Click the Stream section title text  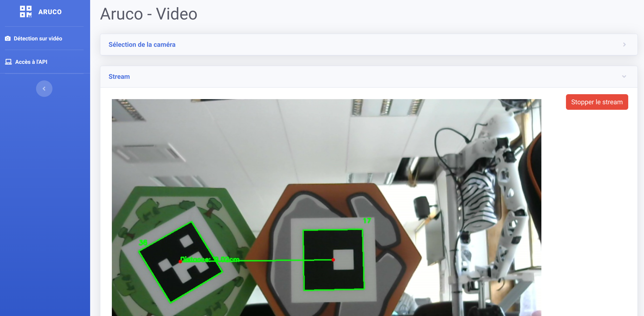[x=119, y=77]
